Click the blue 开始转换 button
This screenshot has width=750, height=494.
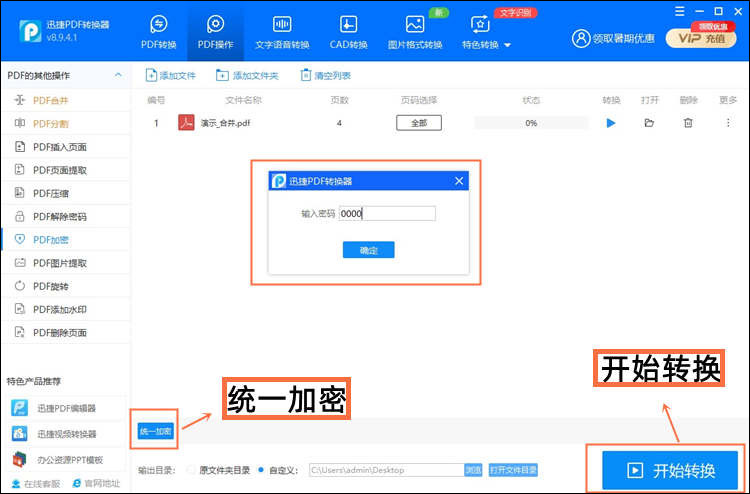tap(670, 470)
